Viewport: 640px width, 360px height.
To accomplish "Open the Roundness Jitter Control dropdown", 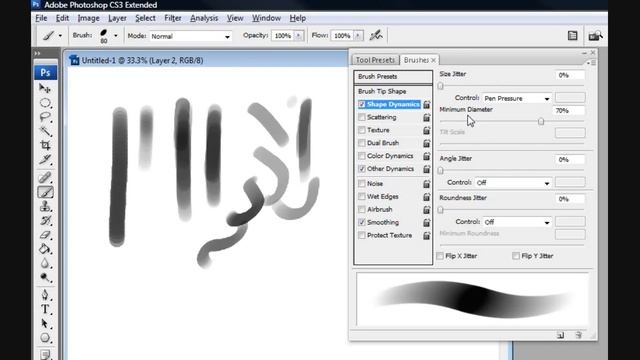I will 517,222.
